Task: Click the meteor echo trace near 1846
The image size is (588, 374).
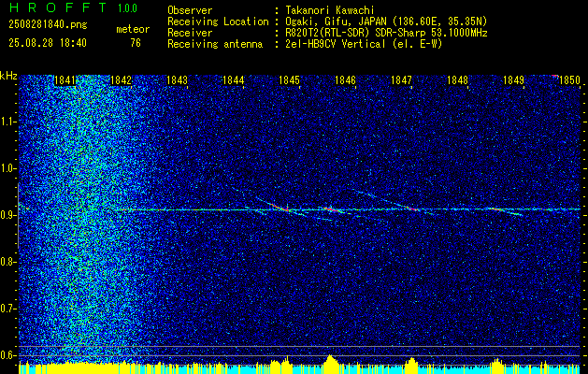Action: click(330, 209)
